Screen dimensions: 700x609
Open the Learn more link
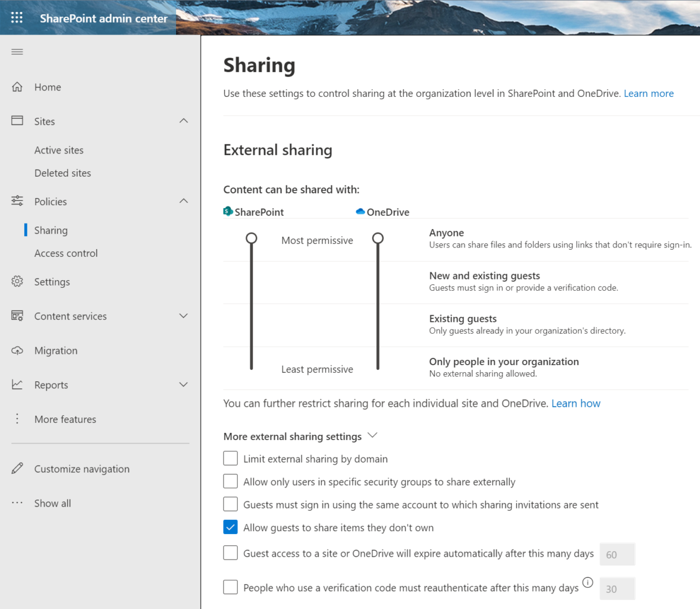point(648,93)
